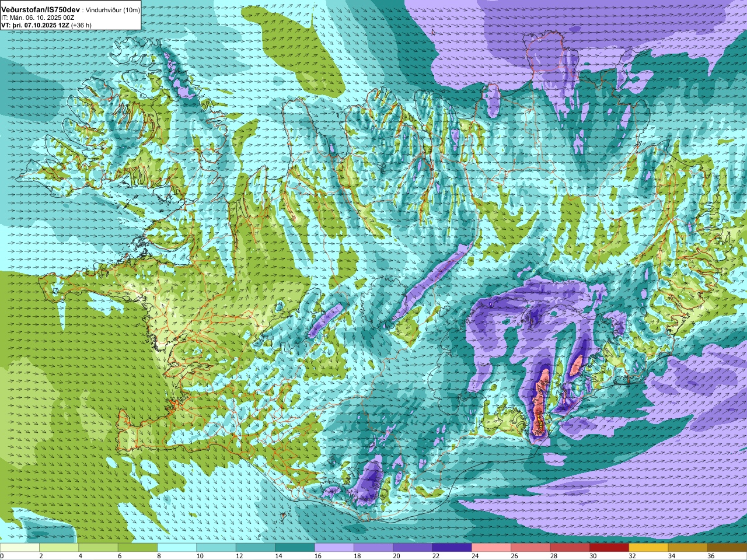Click the 24–26 light pink legend swatch

[x=491, y=548]
